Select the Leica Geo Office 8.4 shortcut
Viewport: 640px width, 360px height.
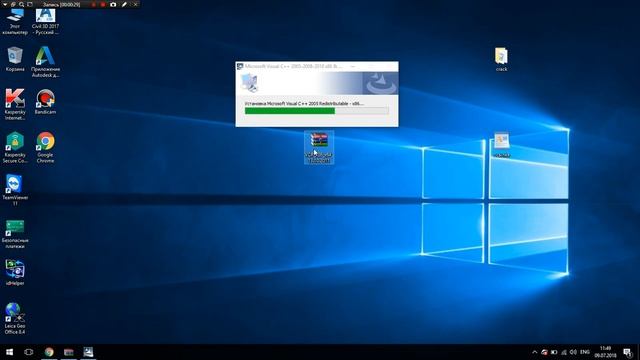15,319
